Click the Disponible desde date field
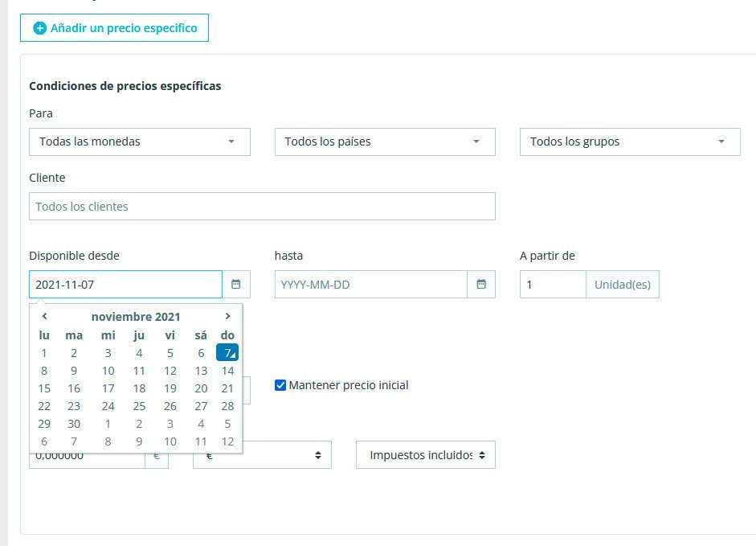Image resolution: width=756 pixels, height=546 pixels. [125, 285]
